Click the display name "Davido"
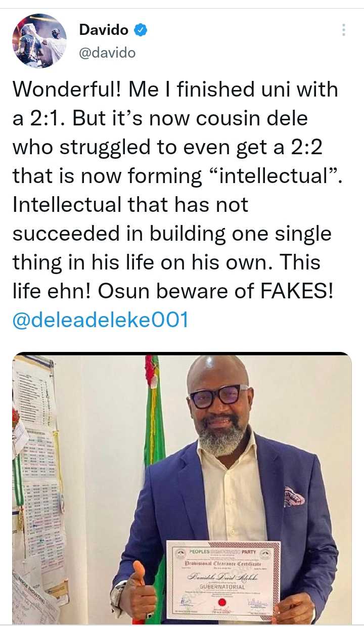The height and width of the screenshot is (627, 364). point(104,30)
